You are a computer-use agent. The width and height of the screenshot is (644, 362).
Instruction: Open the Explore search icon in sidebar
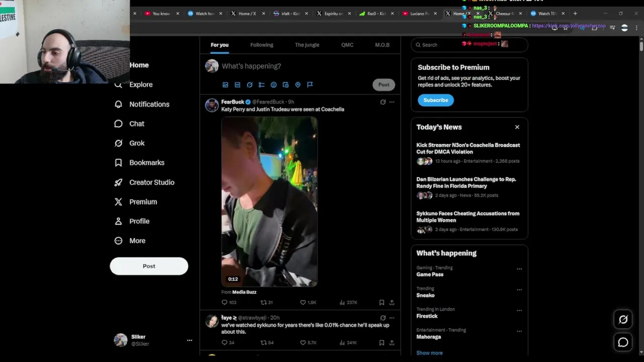click(x=118, y=85)
